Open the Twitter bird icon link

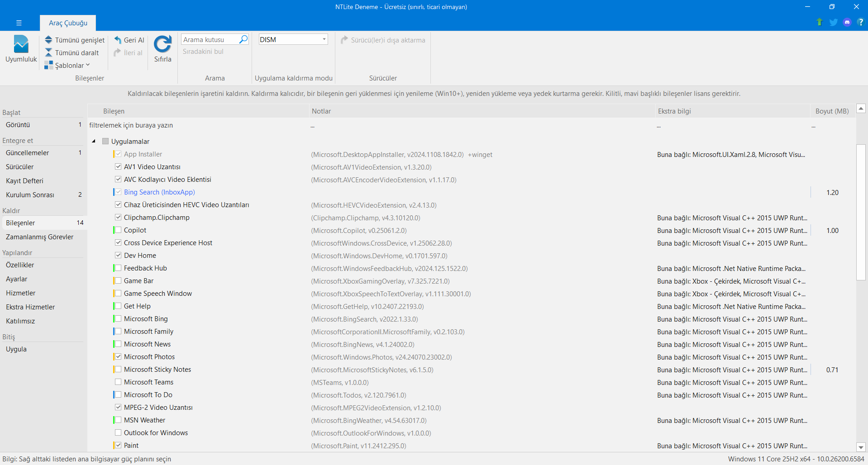coord(833,22)
